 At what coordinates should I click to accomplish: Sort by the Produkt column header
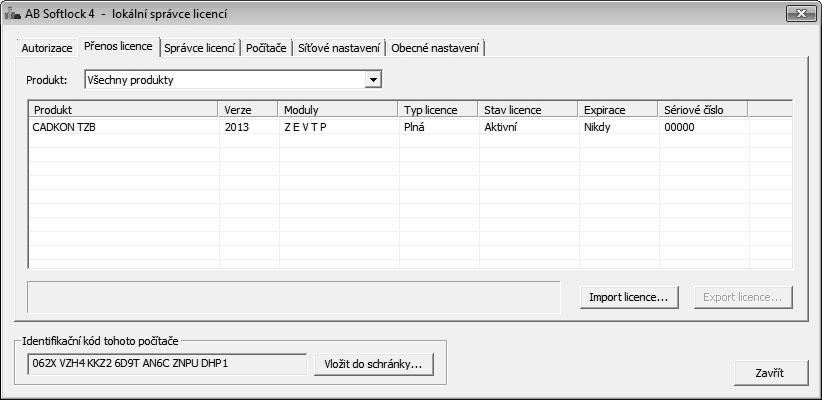[123, 110]
